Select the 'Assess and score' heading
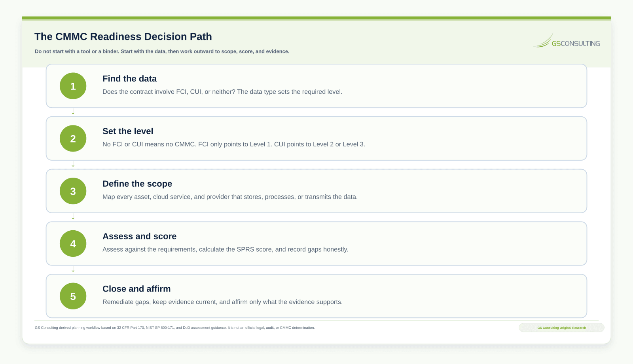Screen dimensions: 633x364 pos(139,236)
